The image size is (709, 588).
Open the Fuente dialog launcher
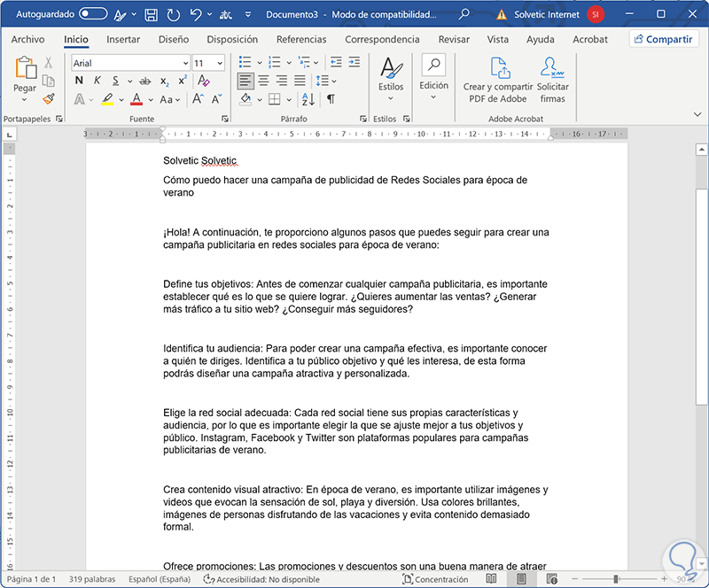(225, 119)
